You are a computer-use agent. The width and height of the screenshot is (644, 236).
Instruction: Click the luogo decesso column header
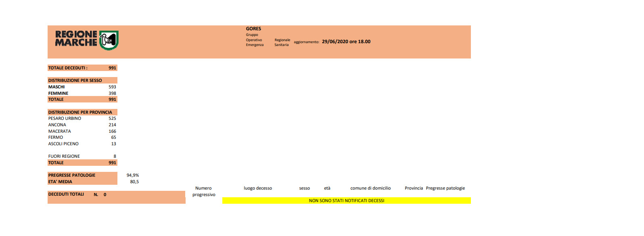(x=258, y=188)
